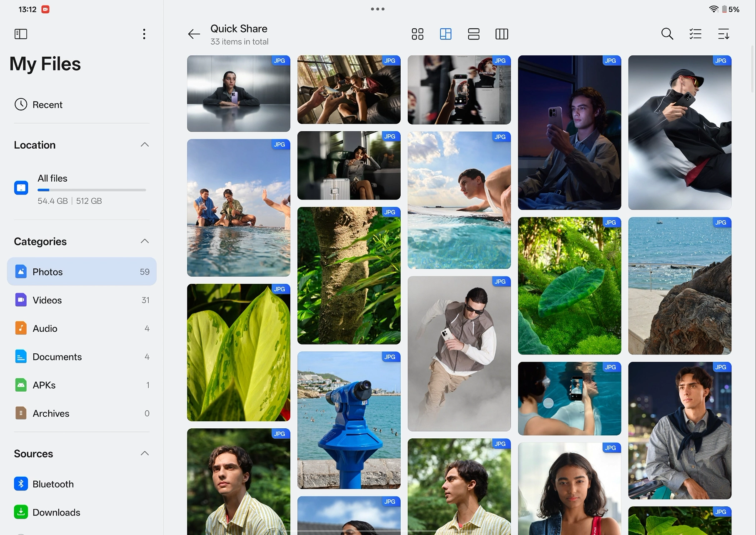Switch to the stacked rows list view
Viewport: 756px width, 535px height.
point(474,34)
